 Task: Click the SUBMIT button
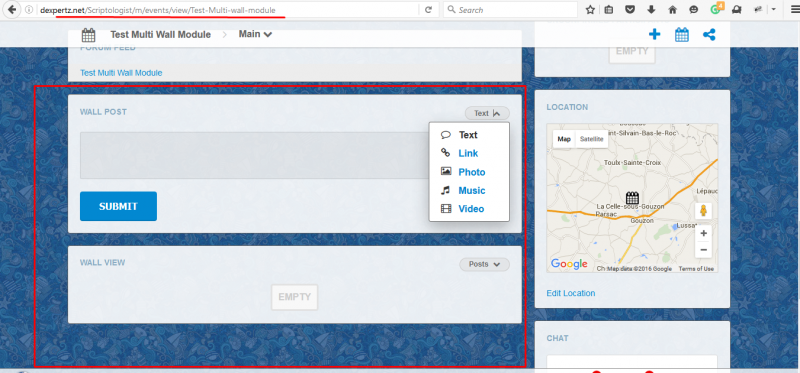pos(118,206)
